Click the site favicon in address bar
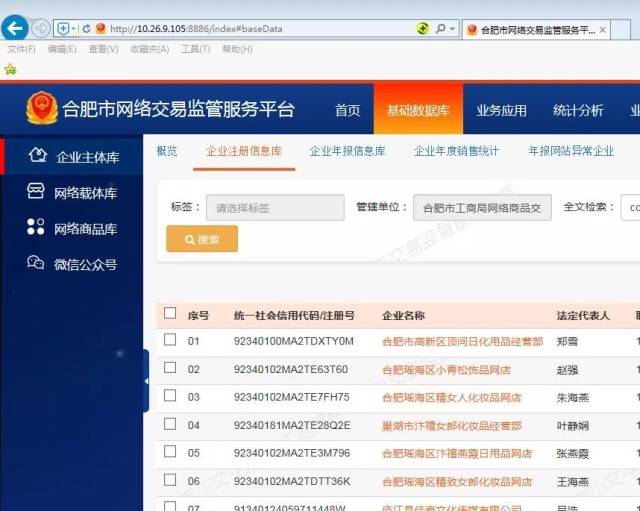Screen dimensions: 640x511 click(100, 29)
